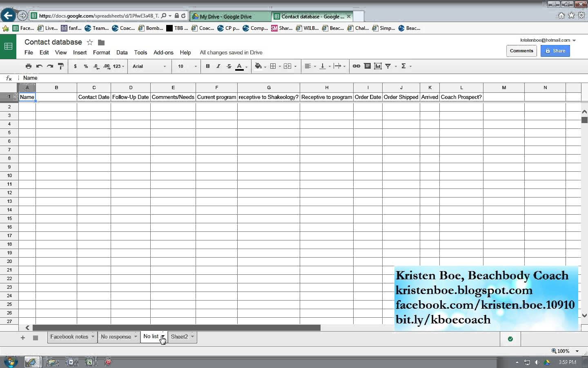Click the Insert comment icon
Screen dimensions: 588x368
(x=367, y=66)
